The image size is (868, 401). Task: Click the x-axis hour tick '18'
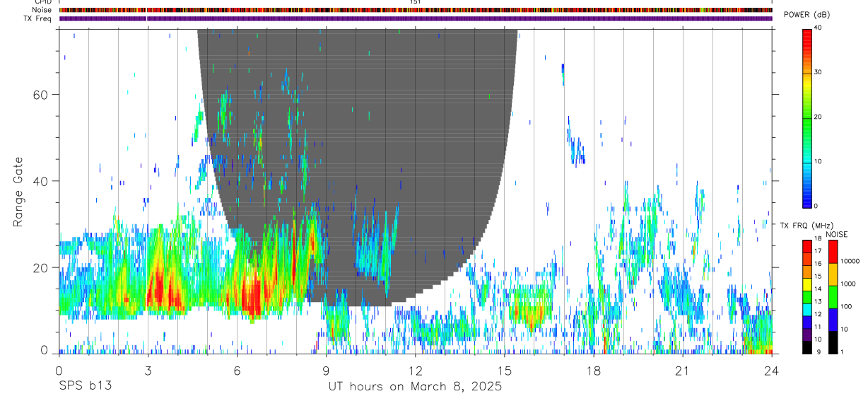coord(593,371)
